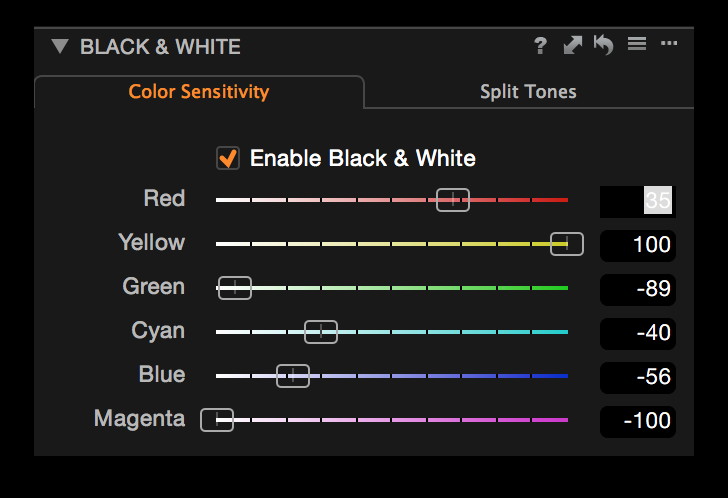Click the Blue slider handle
Viewport: 728px width, 498px height.
293,376
